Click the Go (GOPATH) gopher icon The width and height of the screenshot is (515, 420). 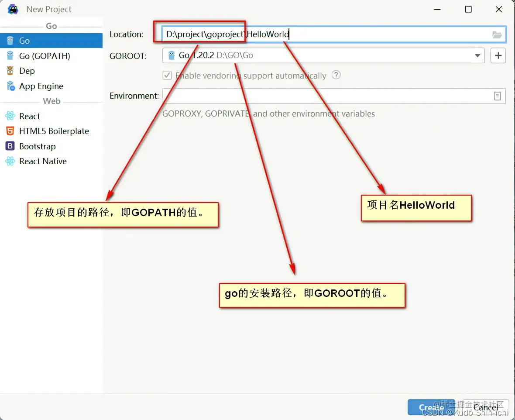(10, 56)
